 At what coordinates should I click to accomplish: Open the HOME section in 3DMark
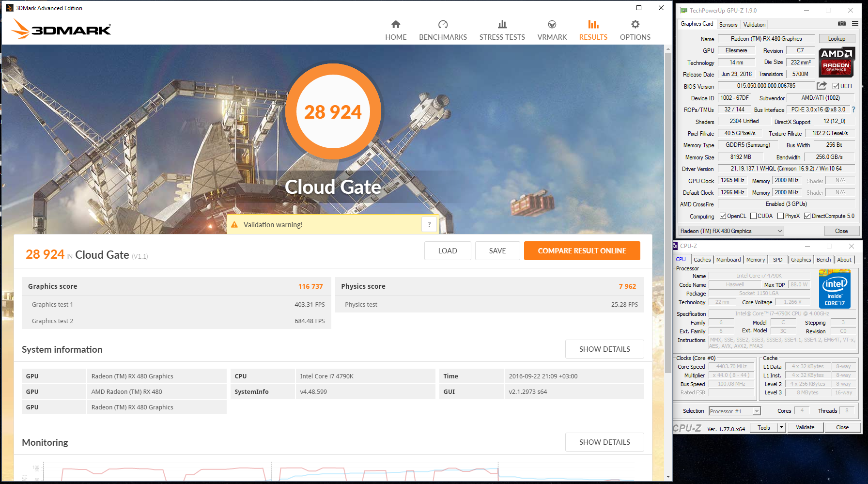pos(396,31)
